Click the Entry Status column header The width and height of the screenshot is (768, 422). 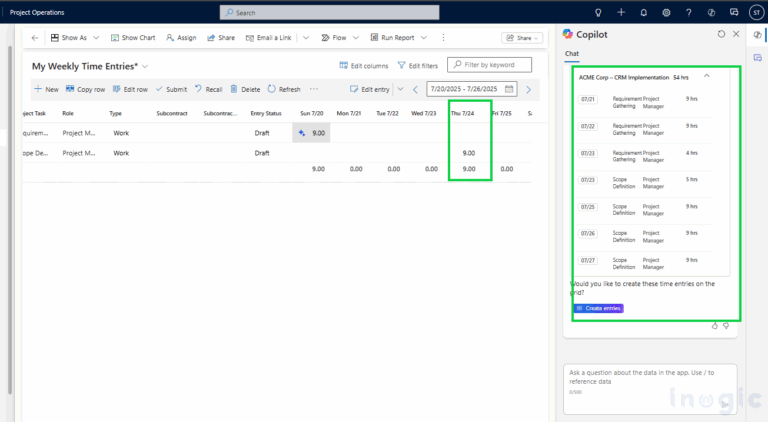pyautogui.click(x=266, y=114)
